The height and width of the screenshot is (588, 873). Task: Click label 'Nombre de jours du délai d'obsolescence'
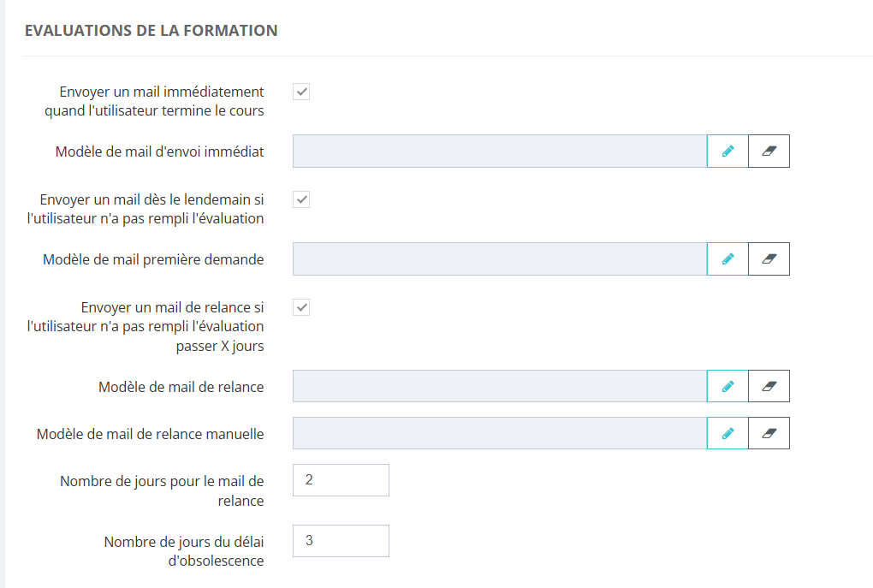click(184, 551)
